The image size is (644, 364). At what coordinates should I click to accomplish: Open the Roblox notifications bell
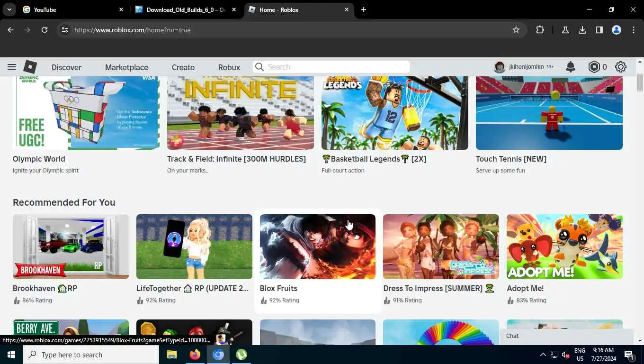[x=571, y=67]
